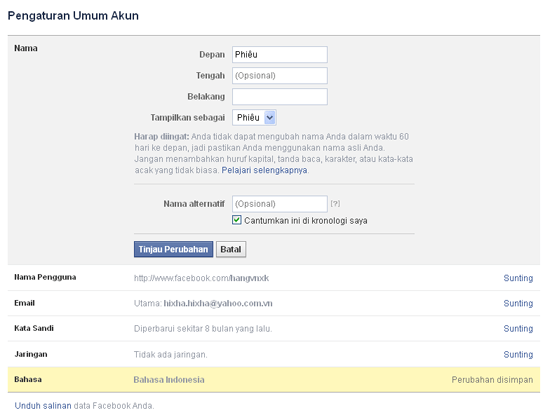This screenshot has width=550, height=415.
Task: Click the text 'Tidak ada jaringan.'
Action: [170, 354]
